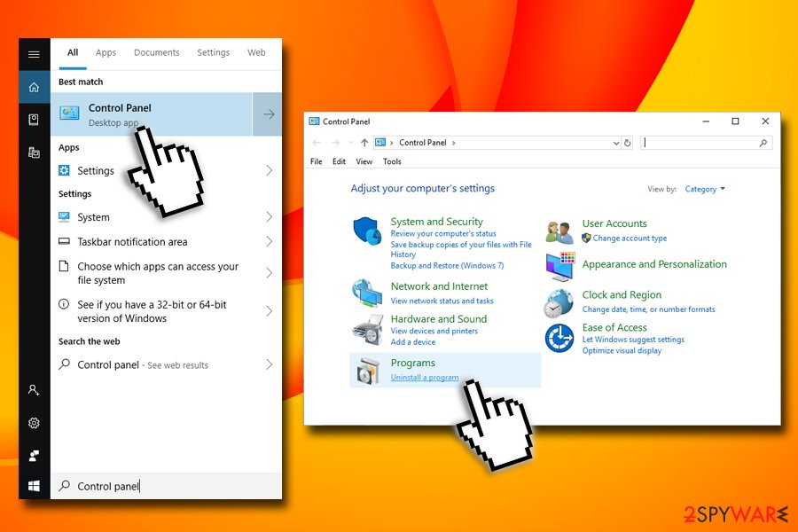Open the notebook icon in search sidebar
This screenshot has height=532, width=798.
pyautogui.click(x=34, y=120)
